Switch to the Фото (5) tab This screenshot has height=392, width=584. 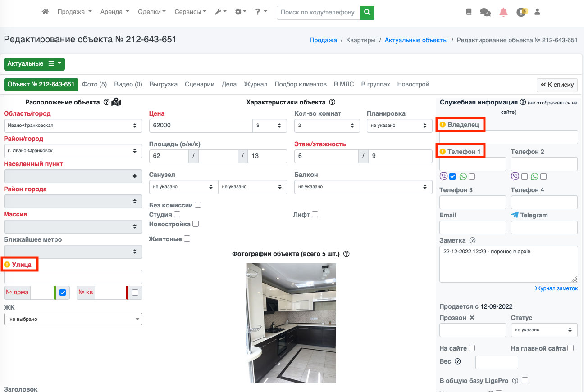94,84
